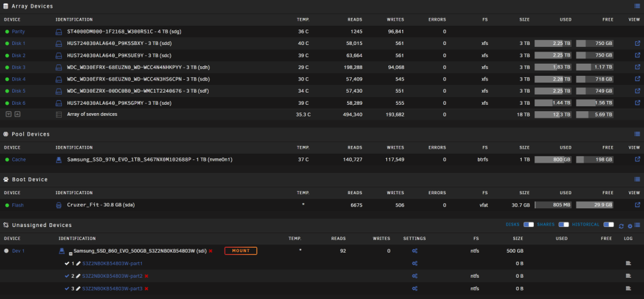Viewport: 644px width, 299px height.
Task: Click the green status ball for Disk 4
Action: (7, 79)
